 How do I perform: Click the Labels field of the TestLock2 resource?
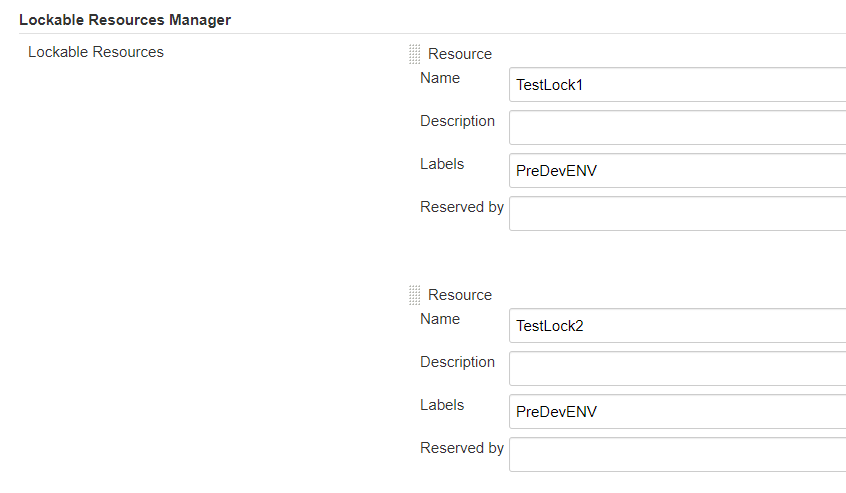pos(677,412)
